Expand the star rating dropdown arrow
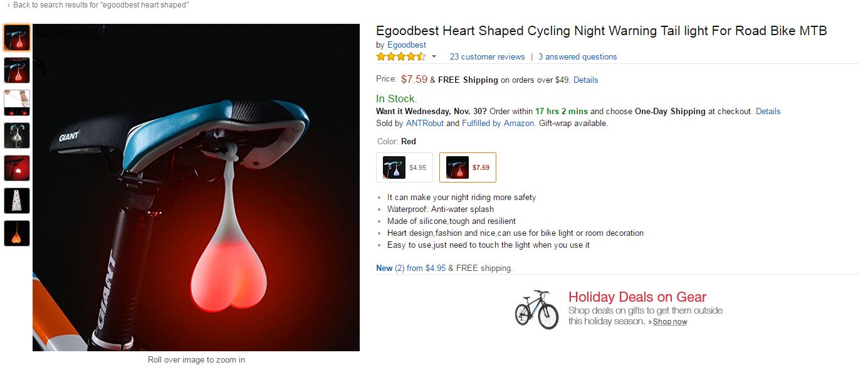 pos(434,57)
